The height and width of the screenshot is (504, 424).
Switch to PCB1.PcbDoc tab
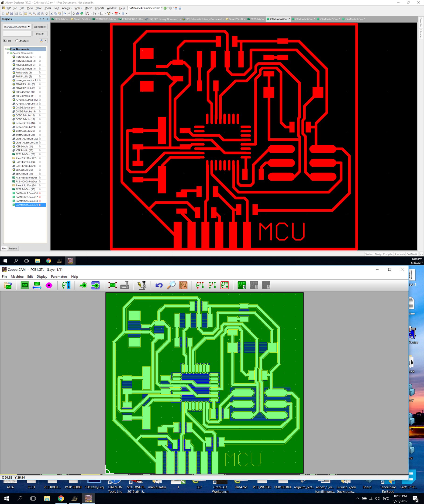[x=256, y=19]
